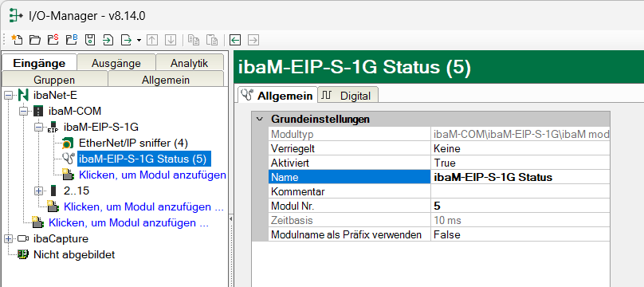This screenshot has width=644, height=287.
Task: Click the navigate back arrow icon
Action: click(x=235, y=40)
